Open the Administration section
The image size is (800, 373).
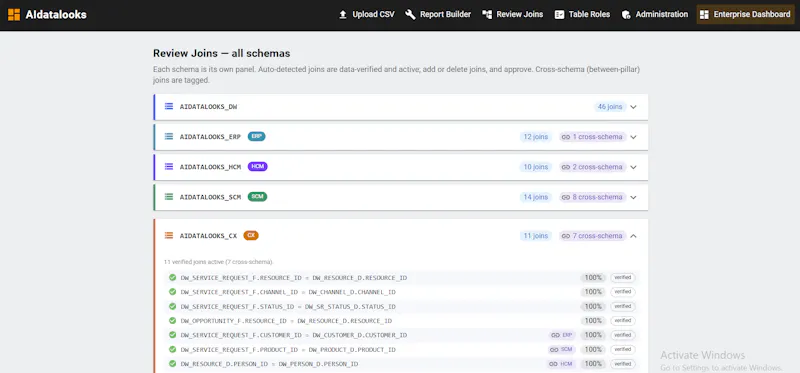[x=655, y=15]
